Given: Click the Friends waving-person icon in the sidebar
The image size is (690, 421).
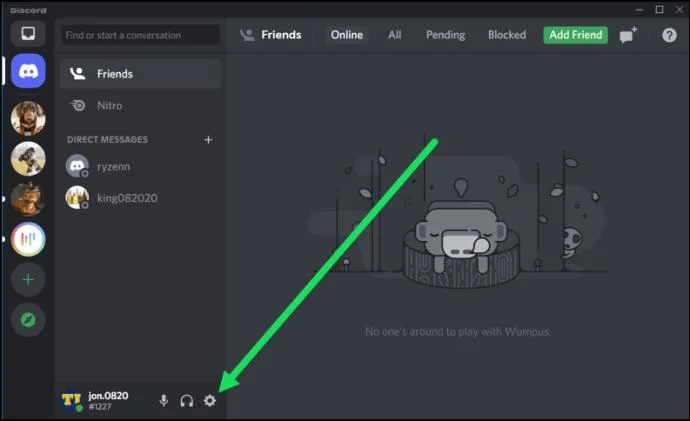Looking at the screenshot, I should pos(78,73).
